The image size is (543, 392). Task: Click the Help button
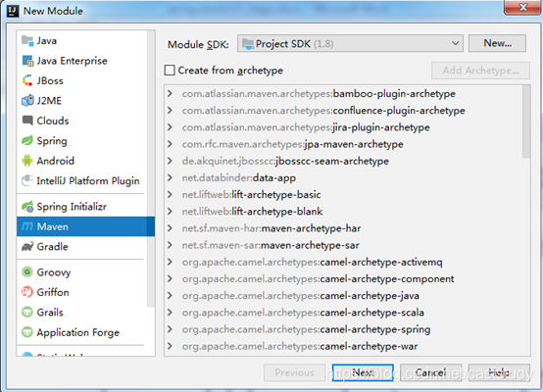pyautogui.click(x=499, y=372)
